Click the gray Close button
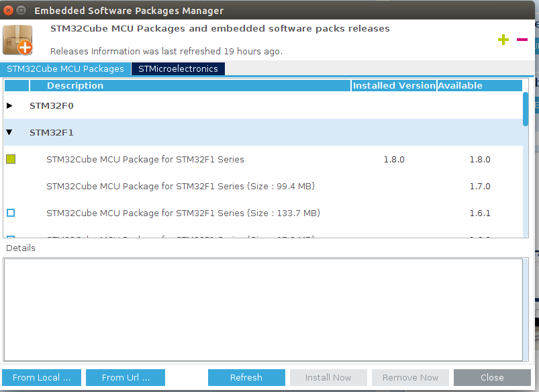This screenshot has width=539, height=392. tap(492, 377)
